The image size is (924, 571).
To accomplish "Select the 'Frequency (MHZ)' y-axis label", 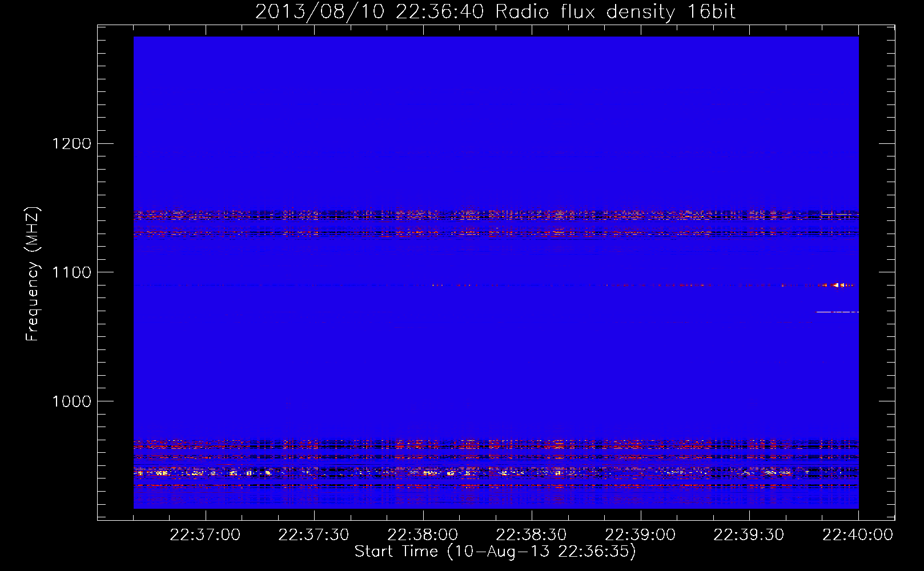I will pyautogui.click(x=33, y=274).
